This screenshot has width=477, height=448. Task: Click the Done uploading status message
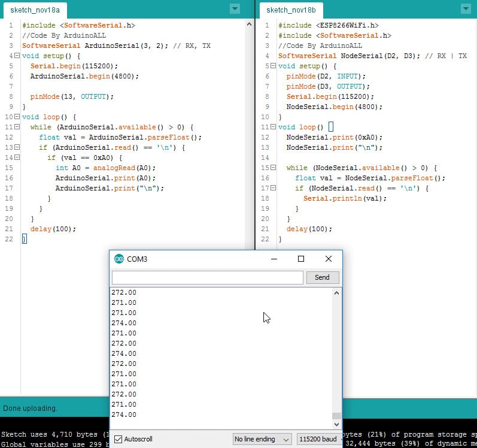pyautogui.click(x=30, y=408)
